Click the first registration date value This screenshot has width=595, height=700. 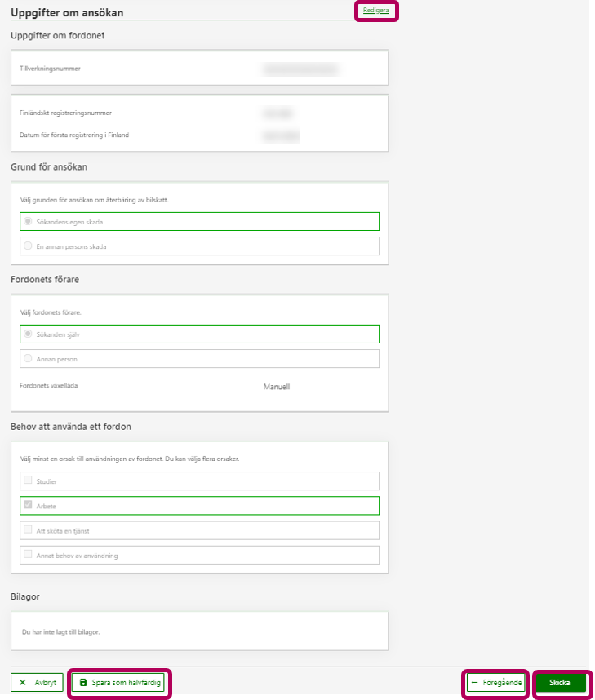coord(281,135)
